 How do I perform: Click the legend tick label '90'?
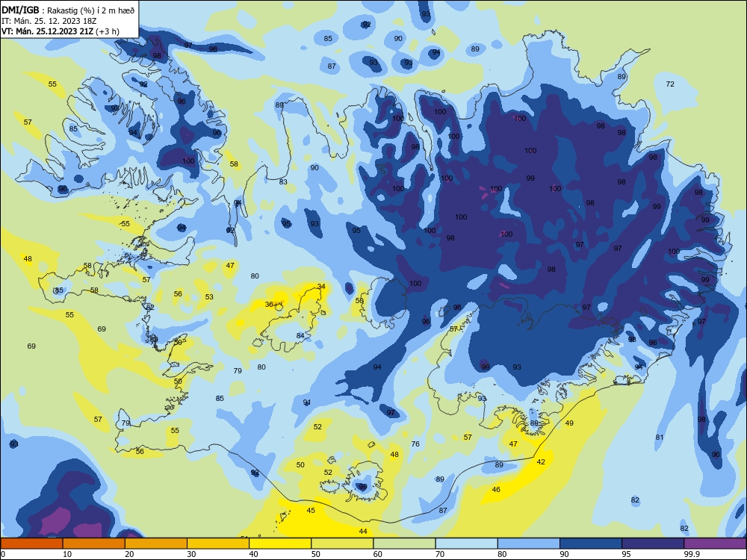point(565,554)
